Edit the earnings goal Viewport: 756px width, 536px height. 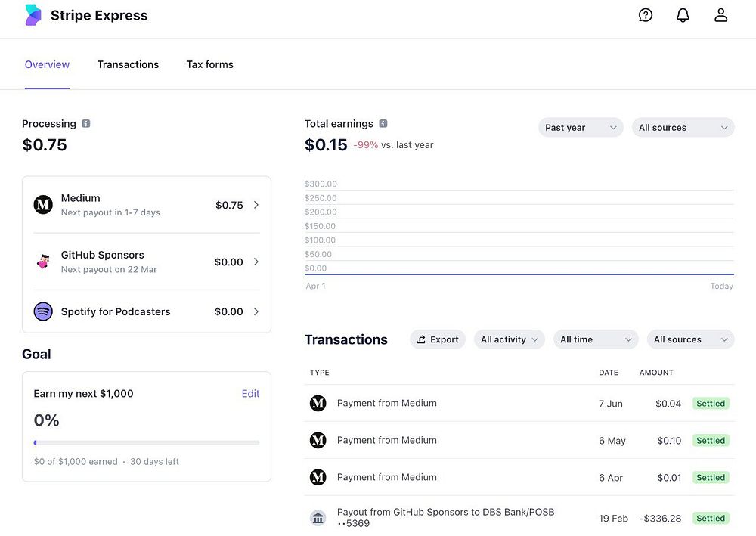250,393
